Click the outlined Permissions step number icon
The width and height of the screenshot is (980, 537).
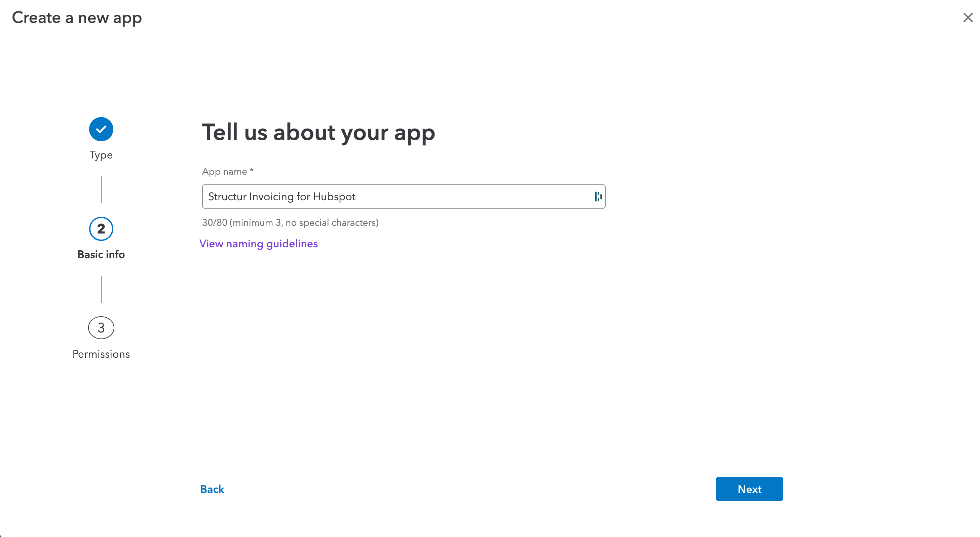tap(101, 328)
